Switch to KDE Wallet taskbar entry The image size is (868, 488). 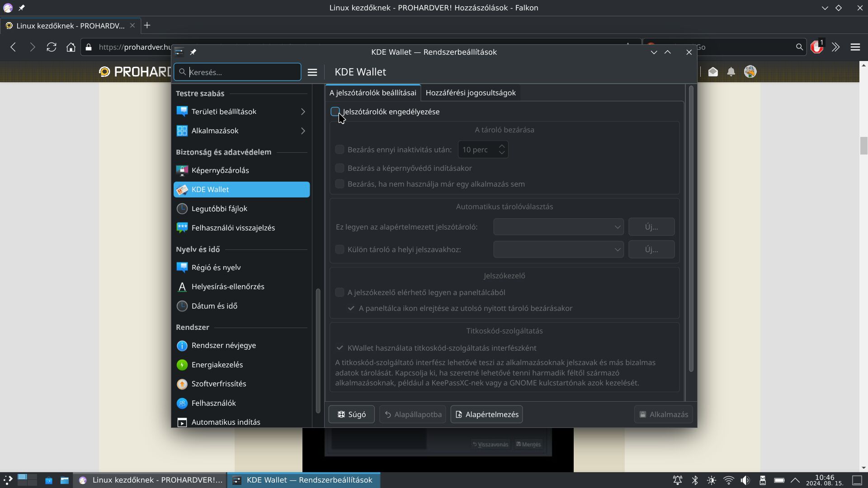click(303, 480)
